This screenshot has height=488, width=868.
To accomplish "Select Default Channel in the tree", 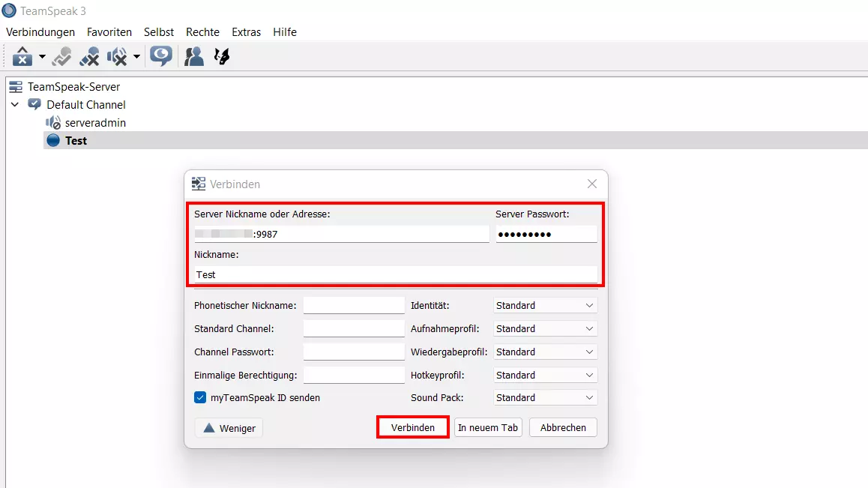I will [85, 105].
